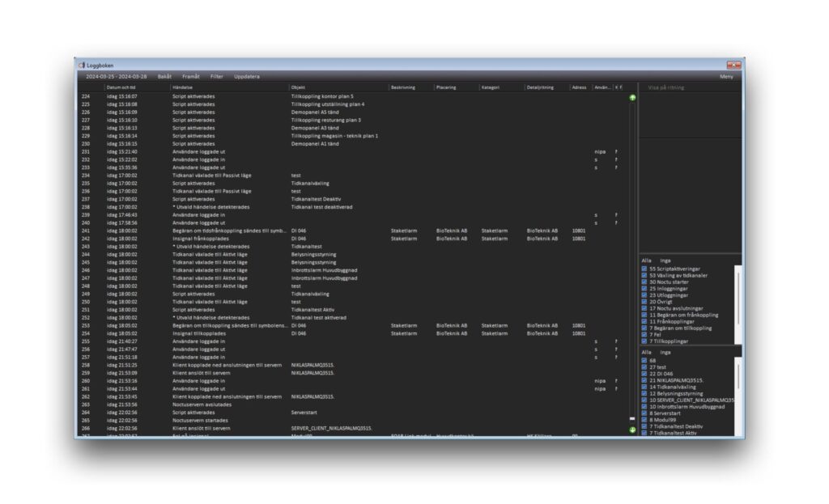Uncheck 23 Utloggningar filter
829x504 pixels.
pos(644,295)
